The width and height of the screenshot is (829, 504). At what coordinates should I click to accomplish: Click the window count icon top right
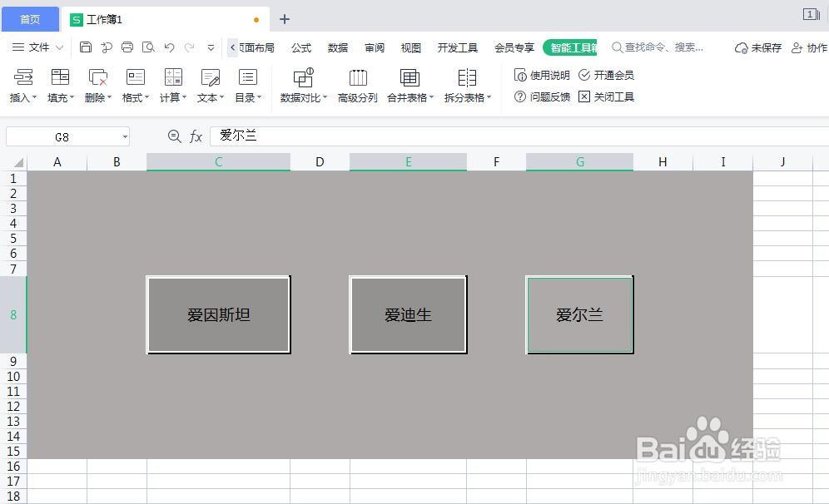[x=811, y=15]
